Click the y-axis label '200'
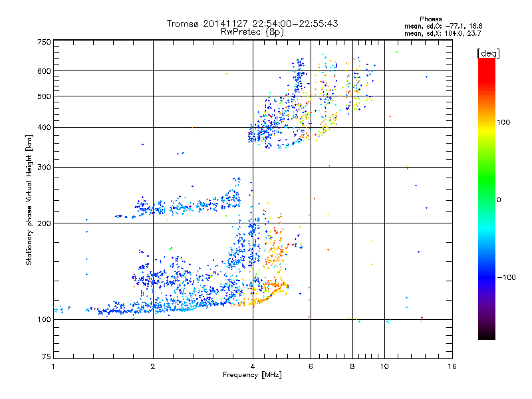Screen dimensions: 532x399 pos(44,223)
